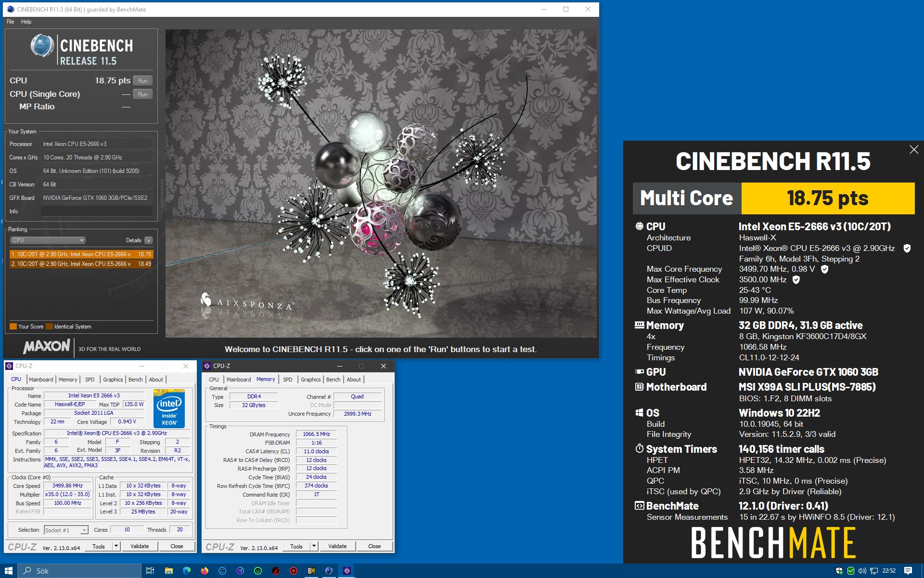The width and height of the screenshot is (924, 578).
Task: Click the taskbar clock showing 22:52
Action: pyautogui.click(x=889, y=571)
